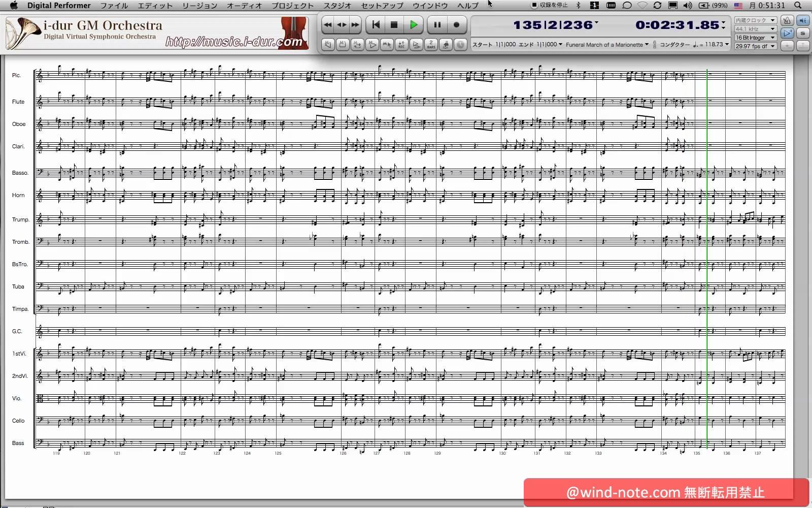Toggle the Auto Stop button
This screenshot has height=508, width=812.
(x=343, y=45)
